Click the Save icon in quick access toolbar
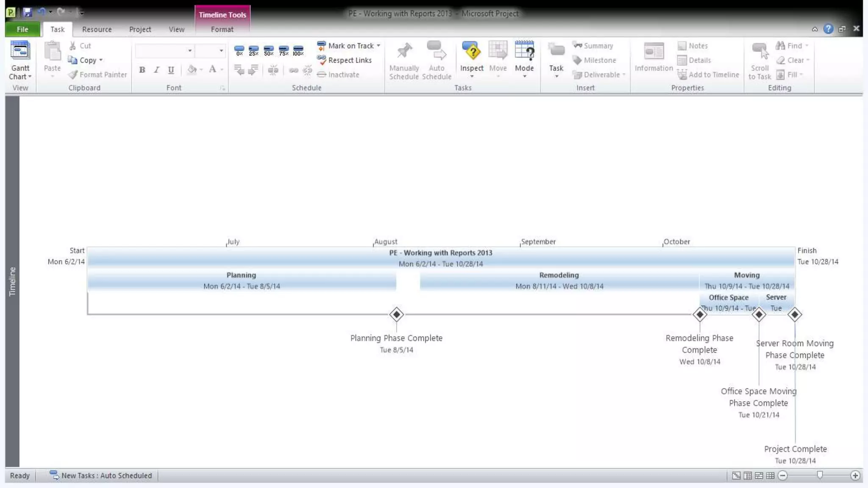 (x=28, y=12)
